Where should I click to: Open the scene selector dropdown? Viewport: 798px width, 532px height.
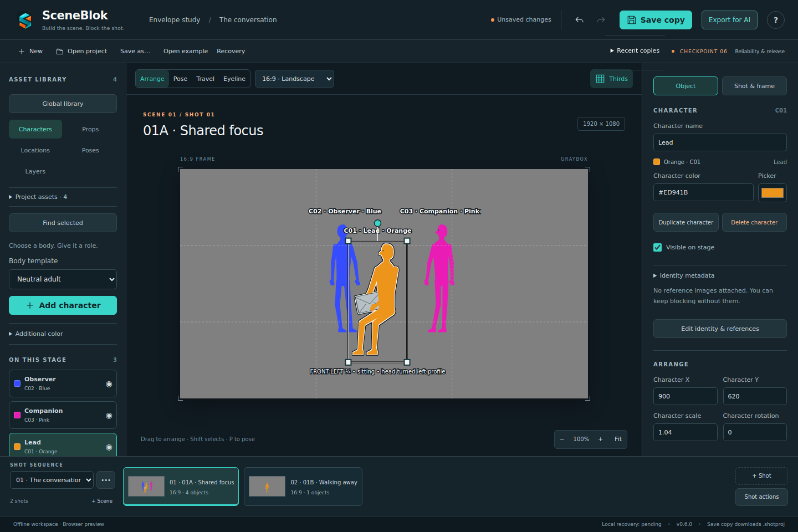(52, 480)
